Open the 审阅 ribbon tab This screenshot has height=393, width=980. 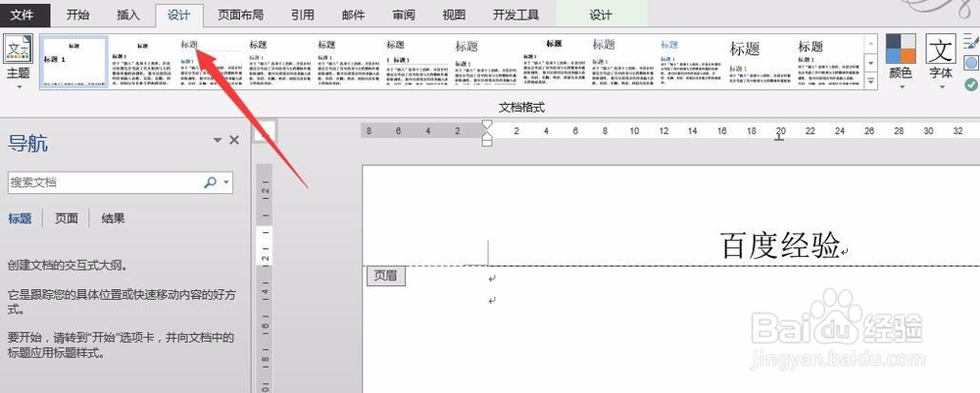click(404, 15)
